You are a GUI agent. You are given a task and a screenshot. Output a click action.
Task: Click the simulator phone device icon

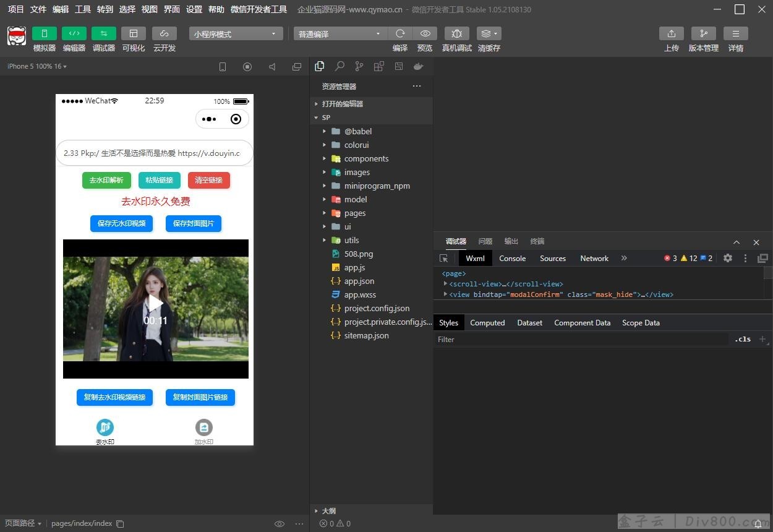point(223,67)
